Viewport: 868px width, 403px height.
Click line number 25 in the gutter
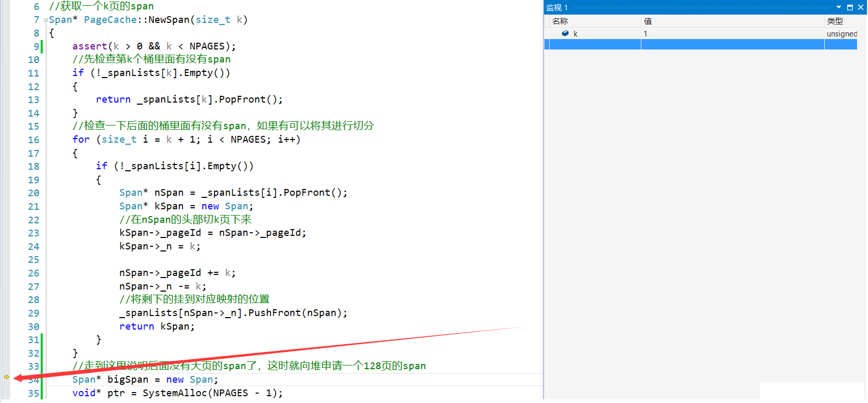33,259
